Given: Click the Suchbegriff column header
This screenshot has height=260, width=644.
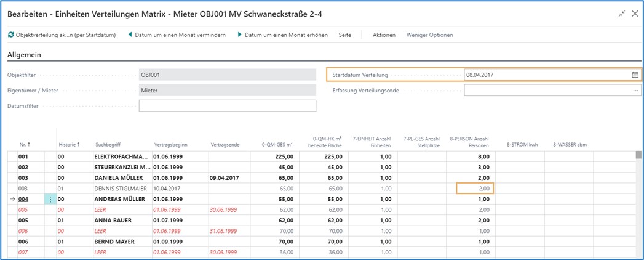Looking at the screenshot, I should [x=108, y=145].
